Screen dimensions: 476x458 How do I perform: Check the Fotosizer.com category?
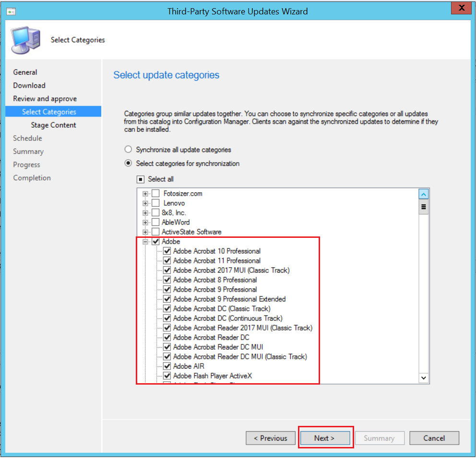155,194
